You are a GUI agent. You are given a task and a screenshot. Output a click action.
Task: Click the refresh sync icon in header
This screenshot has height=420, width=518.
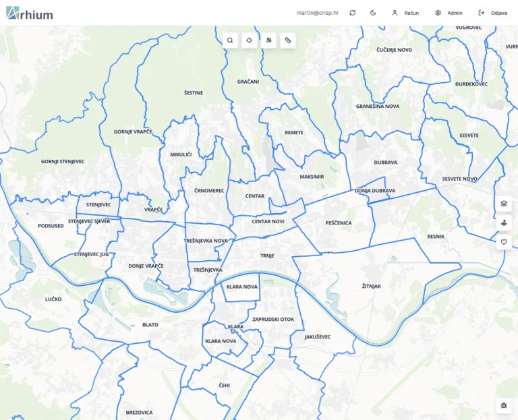coord(352,13)
